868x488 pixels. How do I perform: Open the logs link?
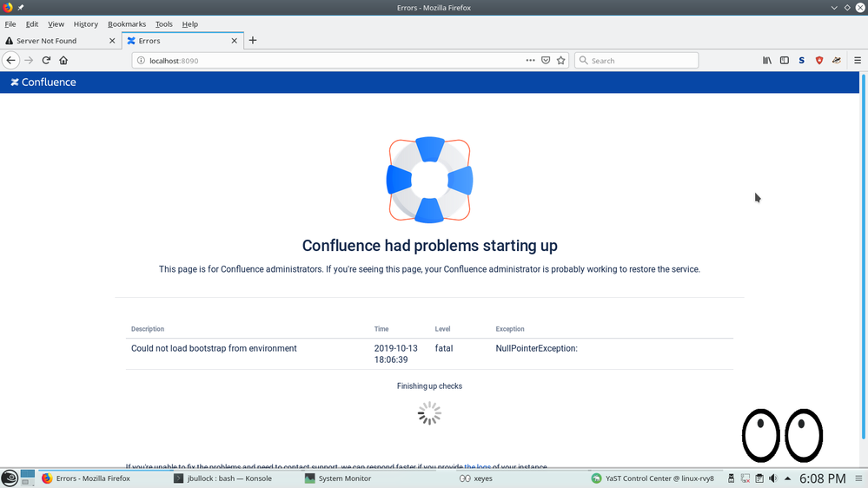[x=477, y=466]
